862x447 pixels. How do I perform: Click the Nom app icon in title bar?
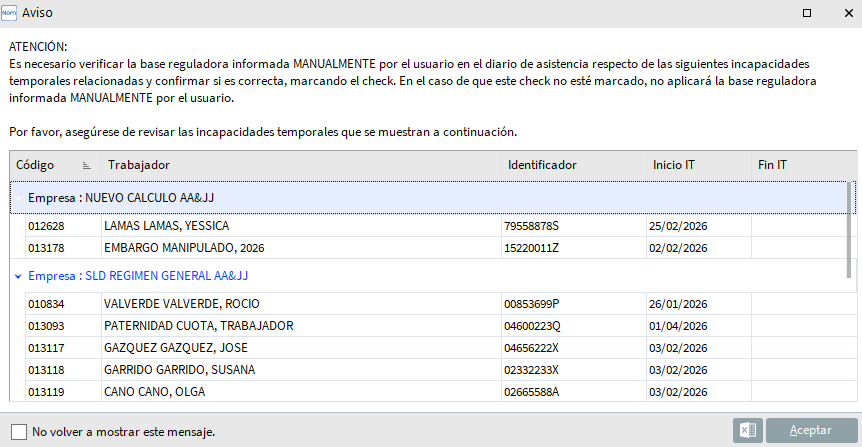pyautogui.click(x=11, y=13)
